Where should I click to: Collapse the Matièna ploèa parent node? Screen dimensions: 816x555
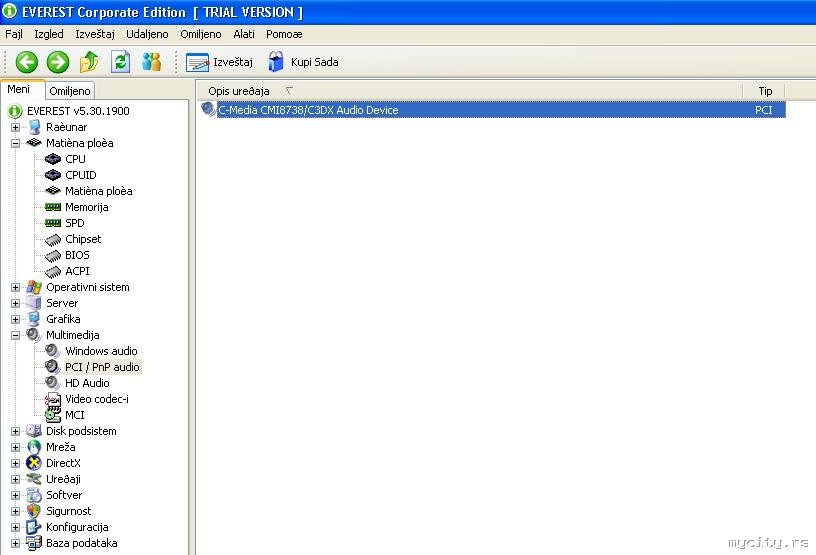pyautogui.click(x=16, y=143)
